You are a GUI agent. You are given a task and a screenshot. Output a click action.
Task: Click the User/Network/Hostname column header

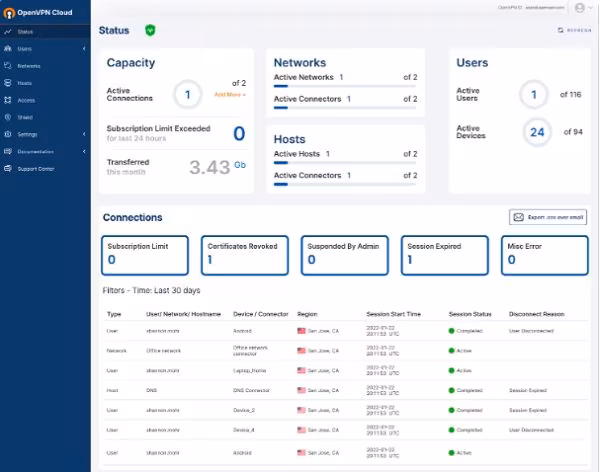pyautogui.click(x=183, y=314)
